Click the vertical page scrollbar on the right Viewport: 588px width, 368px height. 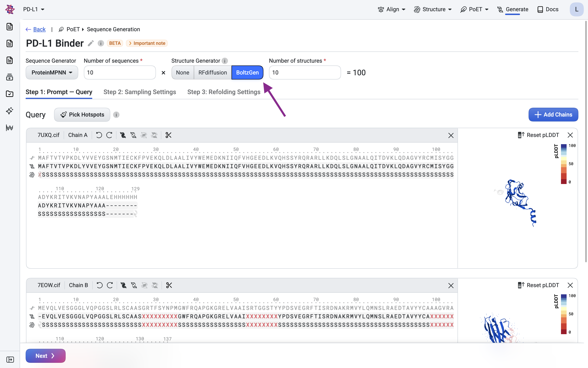coord(586,141)
